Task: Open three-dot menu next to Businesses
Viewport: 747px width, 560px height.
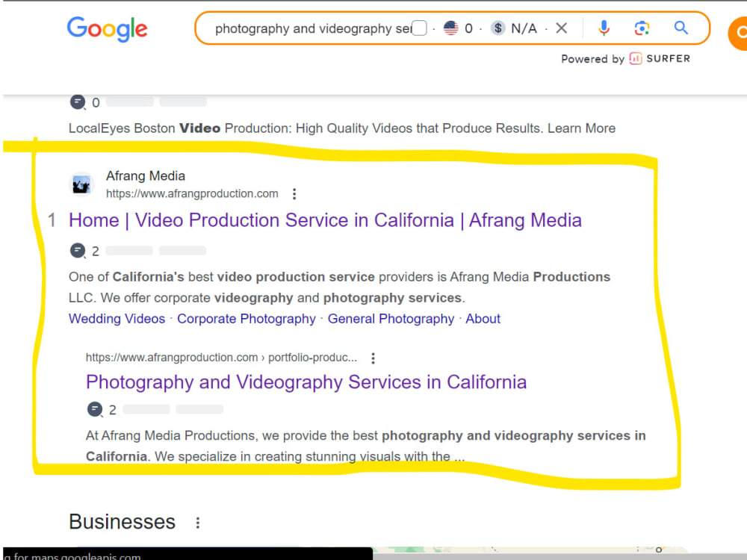Action: click(x=198, y=523)
